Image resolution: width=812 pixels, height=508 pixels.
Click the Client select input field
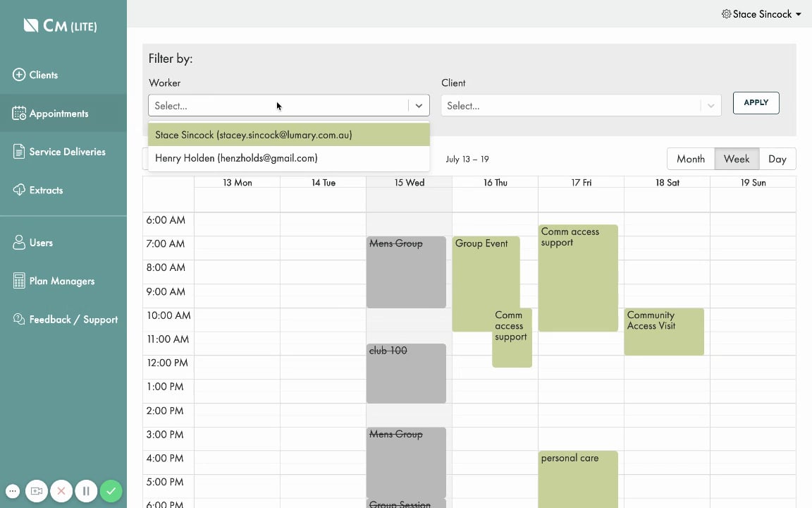click(581, 105)
